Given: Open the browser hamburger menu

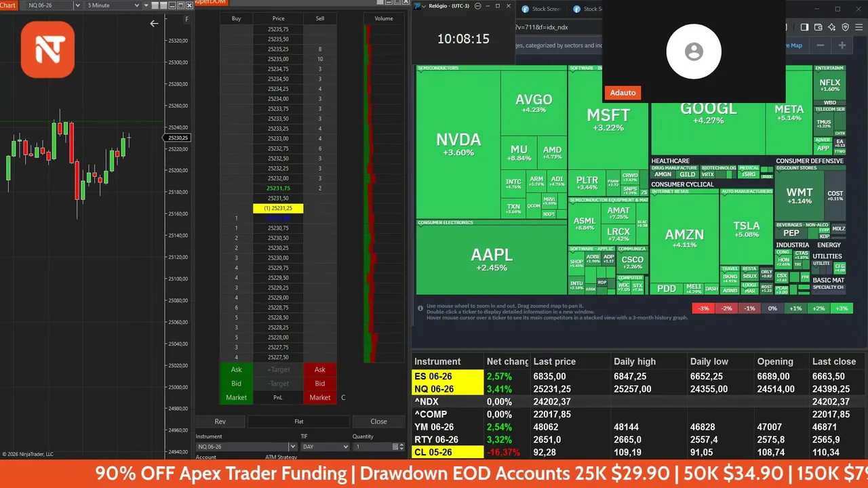Looking at the screenshot, I should pos(859,27).
